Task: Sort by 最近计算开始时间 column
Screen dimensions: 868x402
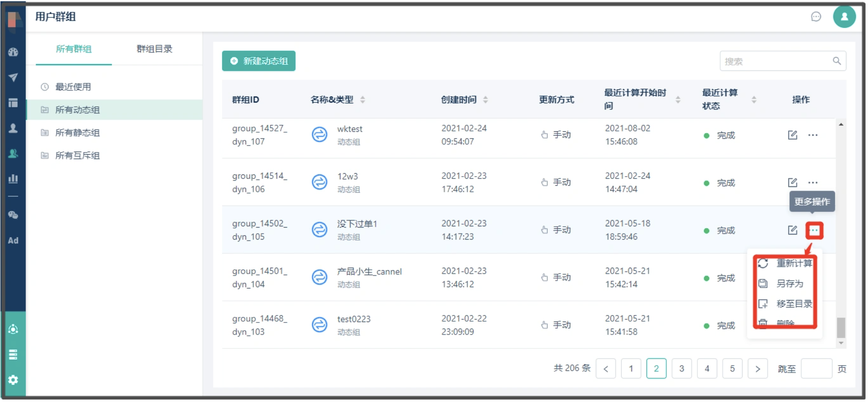Action: click(678, 99)
